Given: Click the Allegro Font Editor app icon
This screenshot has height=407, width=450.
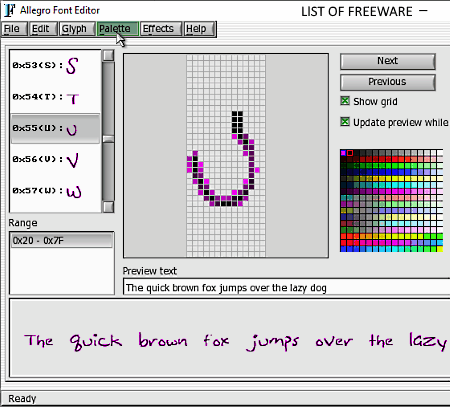Looking at the screenshot, I should coord(9,10).
